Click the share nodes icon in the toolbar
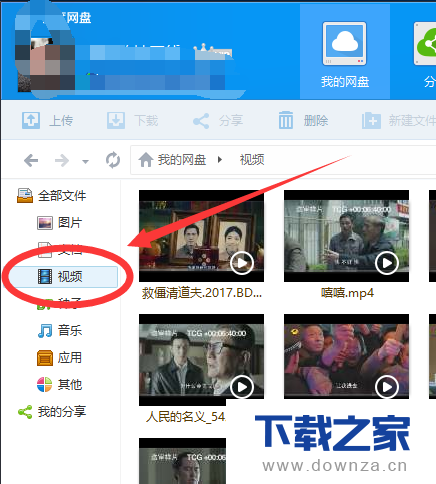436x484 pixels. point(201,121)
